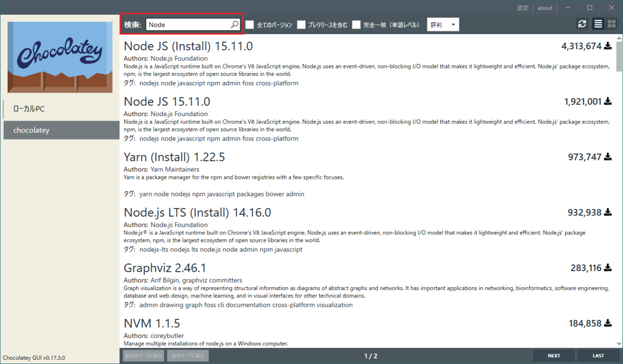
Task: Click the Yarn package manager description
Action: [x=234, y=177]
